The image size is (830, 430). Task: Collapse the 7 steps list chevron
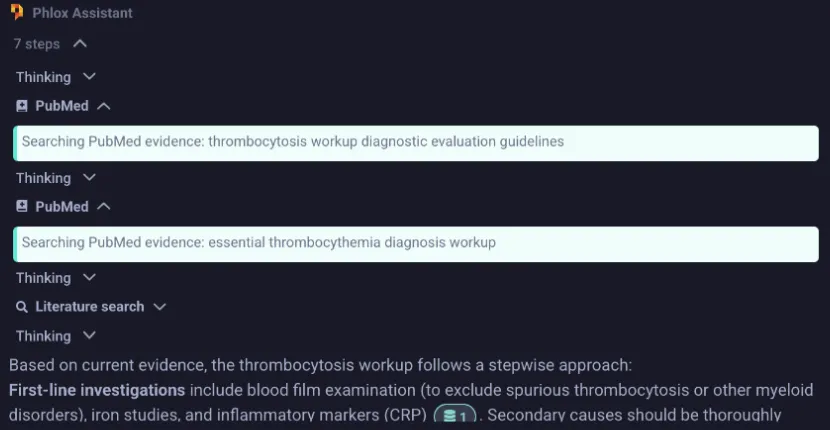pyautogui.click(x=80, y=44)
